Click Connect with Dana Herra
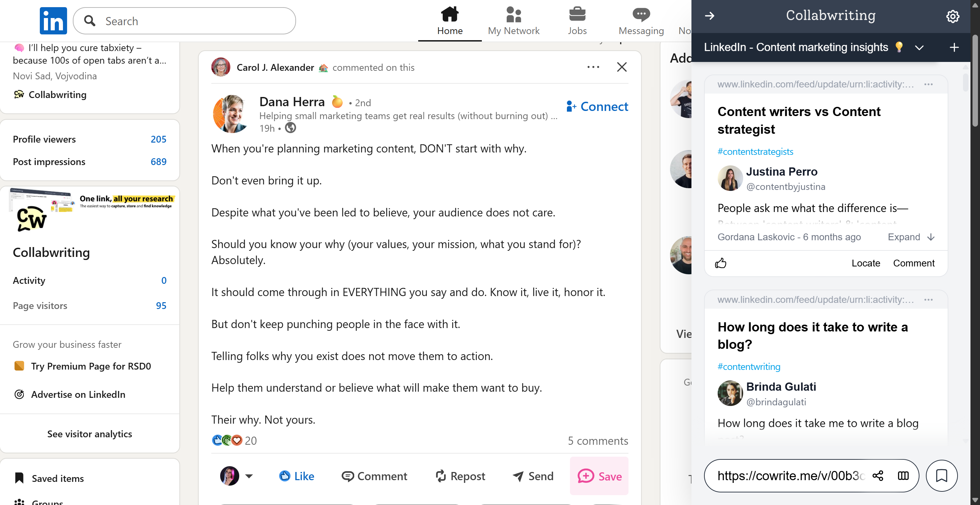The width and height of the screenshot is (980, 505). (597, 107)
